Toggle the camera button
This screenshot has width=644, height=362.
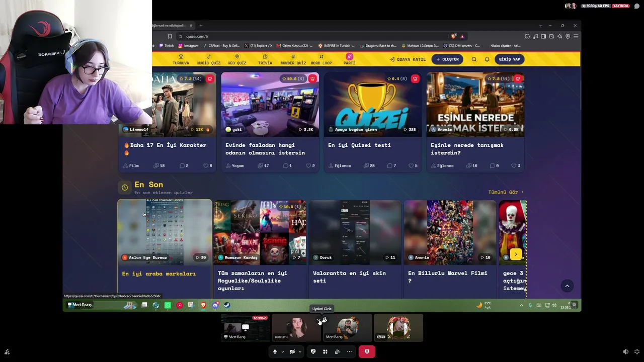tap(292, 351)
